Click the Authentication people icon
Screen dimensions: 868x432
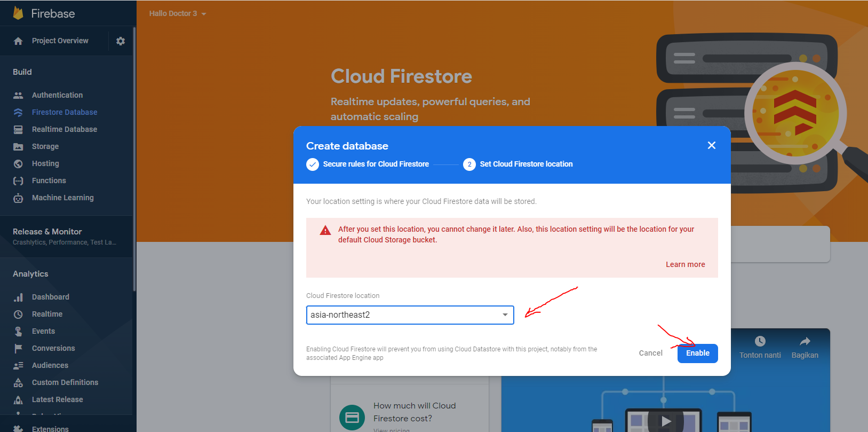tap(18, 95)
